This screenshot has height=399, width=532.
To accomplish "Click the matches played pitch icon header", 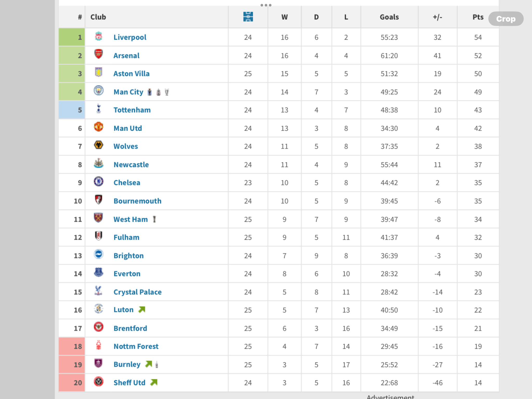I will click(248, 17).
